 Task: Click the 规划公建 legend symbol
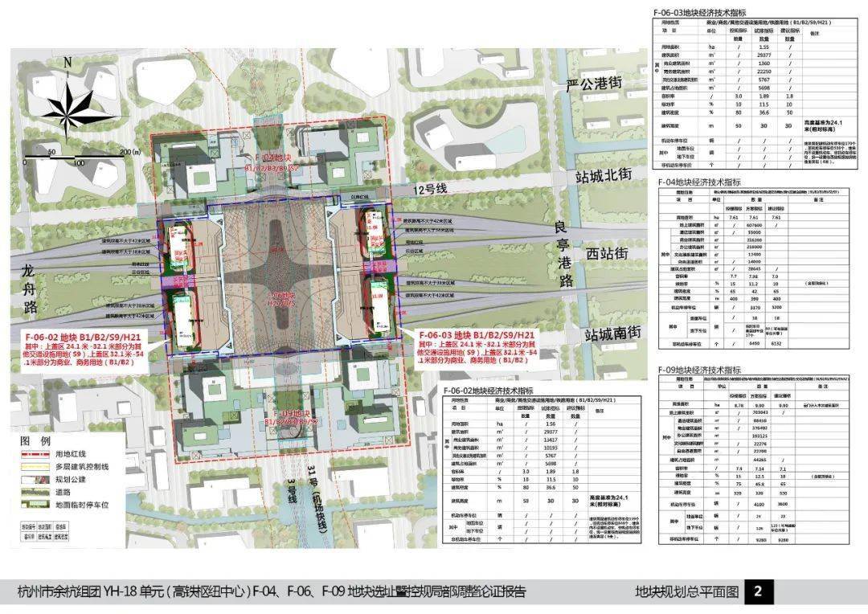(35, 481)
